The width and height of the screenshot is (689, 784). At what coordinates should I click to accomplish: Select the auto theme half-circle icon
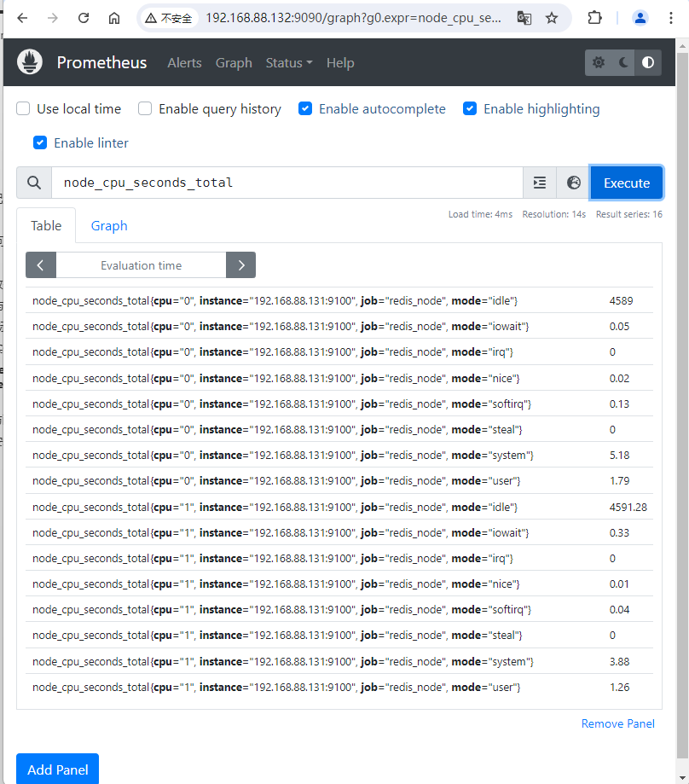coord(647,62)
